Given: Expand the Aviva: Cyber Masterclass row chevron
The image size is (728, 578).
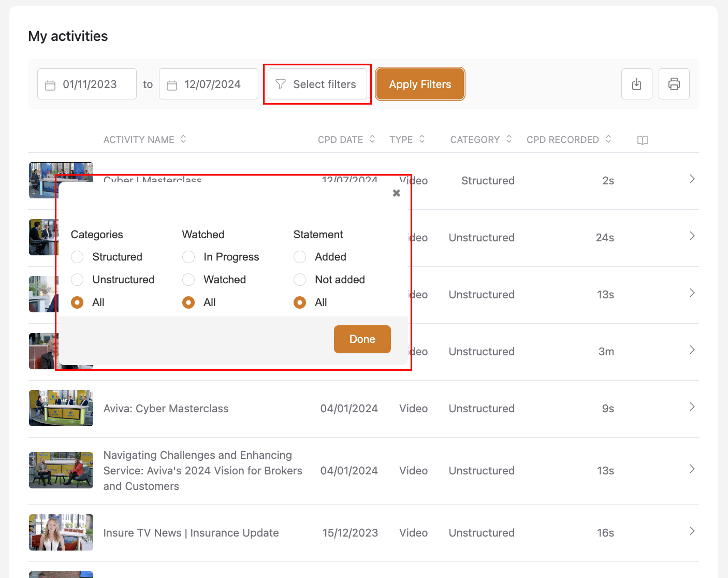Looking at the screenshot, I should [x=692, y=407].
